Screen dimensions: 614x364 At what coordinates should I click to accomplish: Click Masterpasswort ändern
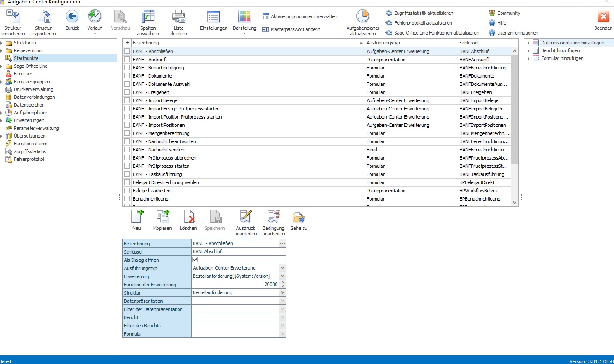pos(291,29)
